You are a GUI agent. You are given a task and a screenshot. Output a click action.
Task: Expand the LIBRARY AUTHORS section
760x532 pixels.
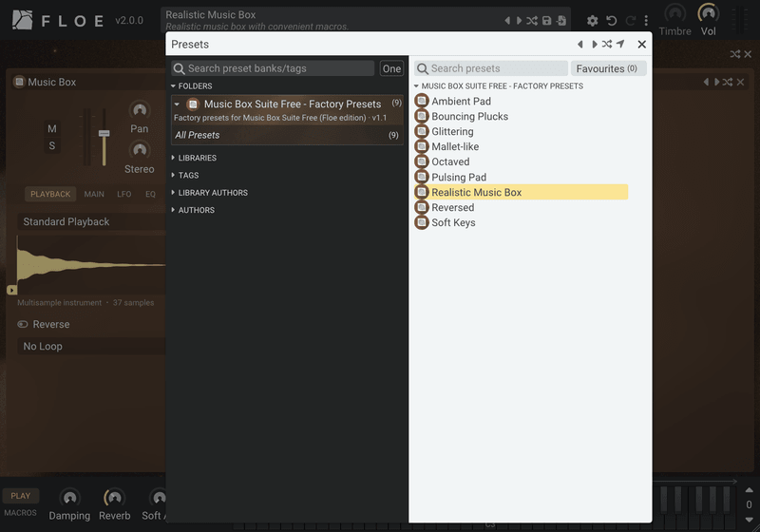tap(209, 193)
